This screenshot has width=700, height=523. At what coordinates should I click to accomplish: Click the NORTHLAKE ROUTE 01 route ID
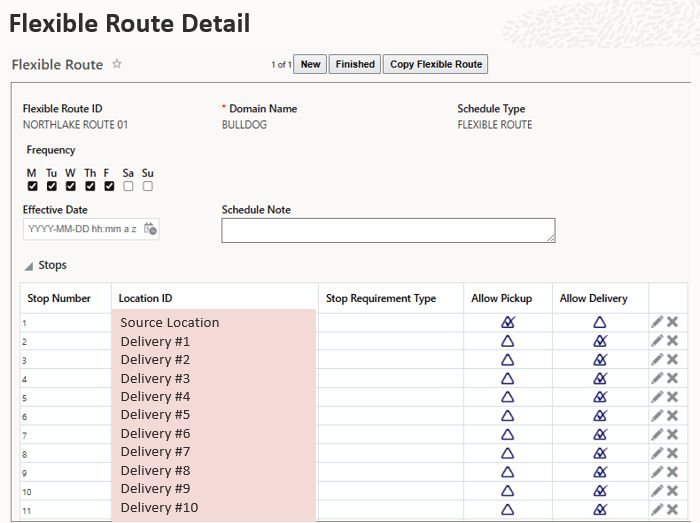click(75, 125)
